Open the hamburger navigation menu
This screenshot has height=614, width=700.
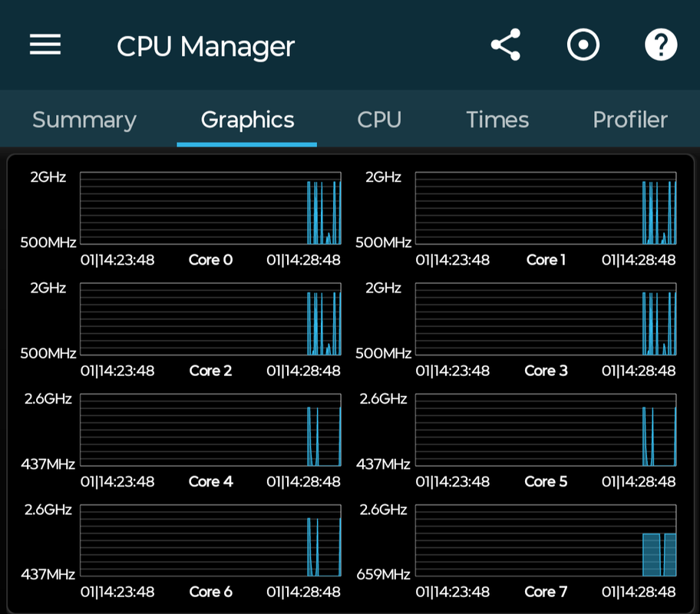45,45
